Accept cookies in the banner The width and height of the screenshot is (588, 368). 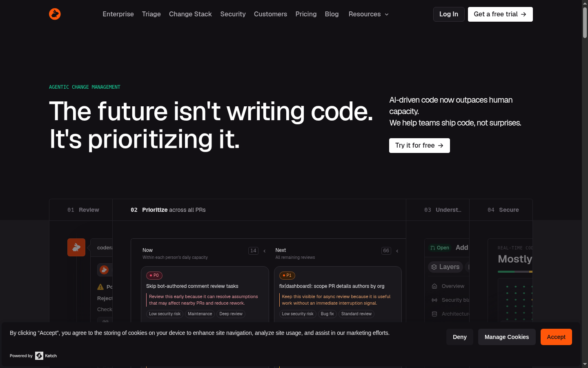tap(556, 337)
